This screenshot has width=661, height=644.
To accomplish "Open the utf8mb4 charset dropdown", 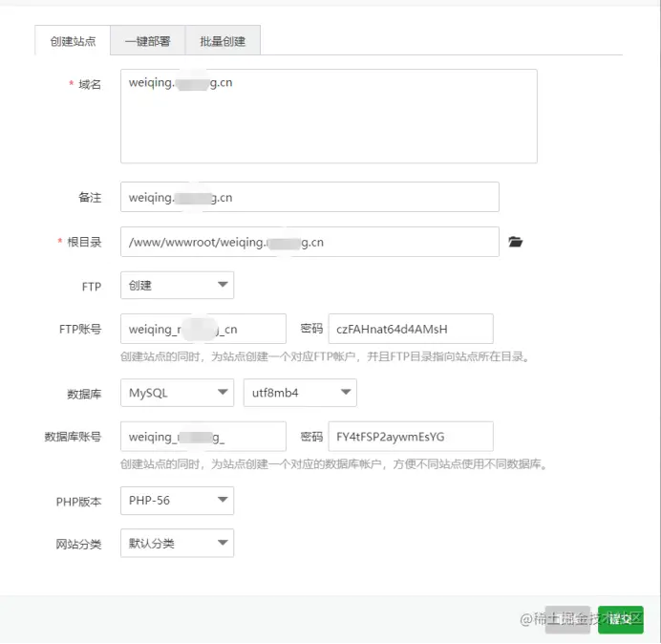I will click(300, 393).
